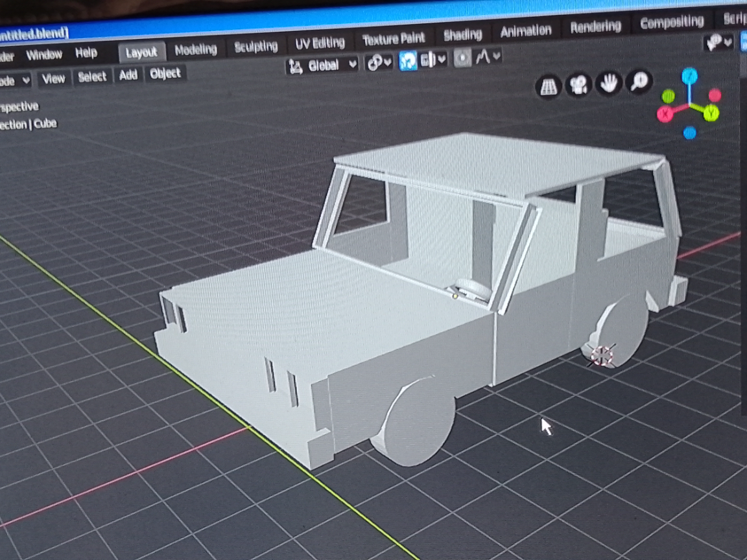Viewport: 747px width, 560px height.
Task: Toggle proportional editing button
Action: click(462, 58)
